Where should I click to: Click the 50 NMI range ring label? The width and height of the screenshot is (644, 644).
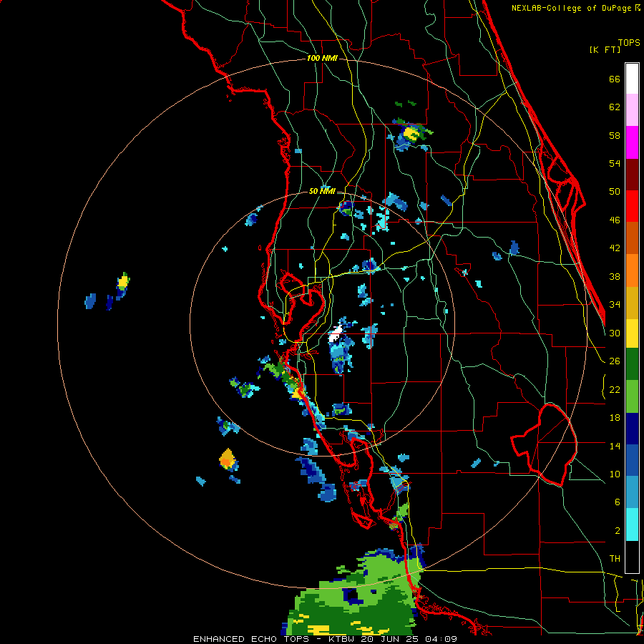(322, 191)
